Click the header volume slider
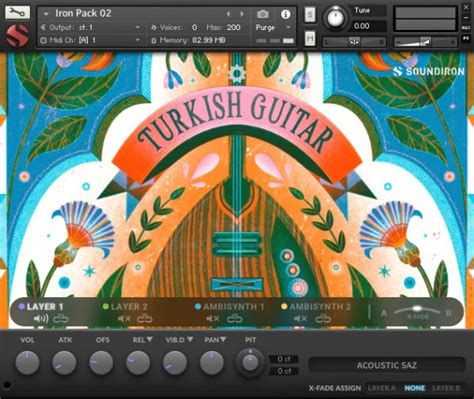This screenshot has width=474, height=399. click(425, 42)
